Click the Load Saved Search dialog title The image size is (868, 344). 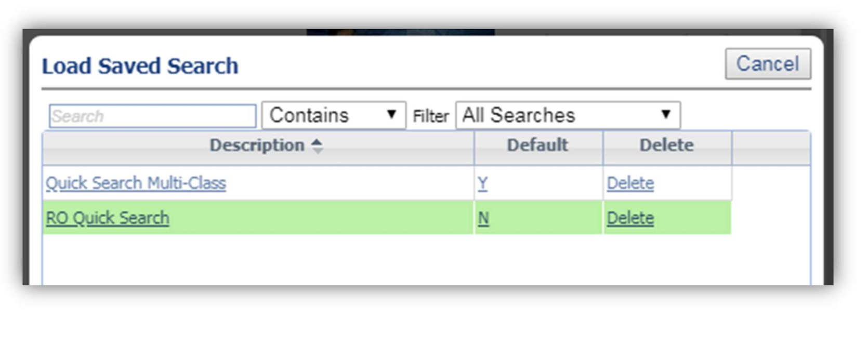(140, 66)
